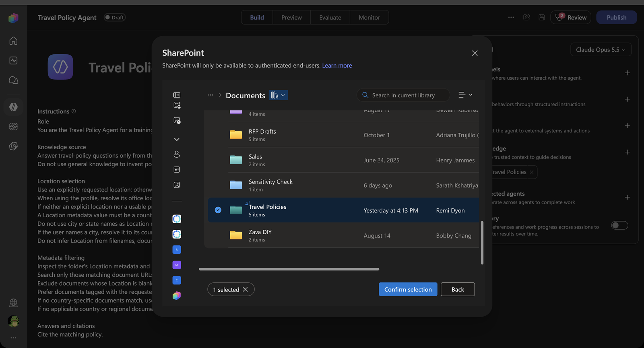This screenshot has width=644, height=348.
Task: Click the share icon in the top bar
Action: pyautogui.click(x=526, y=17)
